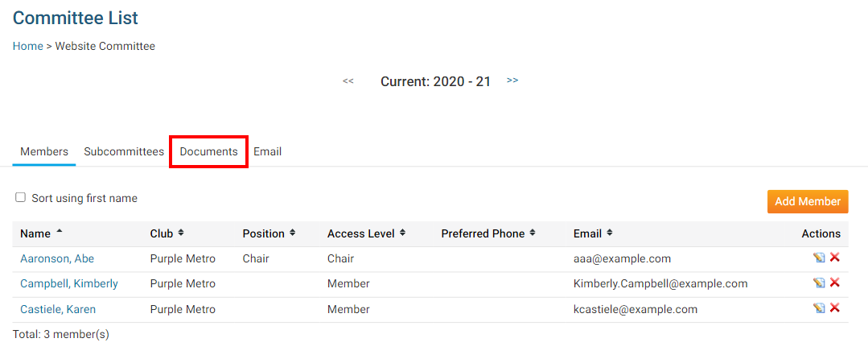The image size is (868, 359).
Task: Edit Abe Aaronson's committee membership
Action: click(819, 258)
